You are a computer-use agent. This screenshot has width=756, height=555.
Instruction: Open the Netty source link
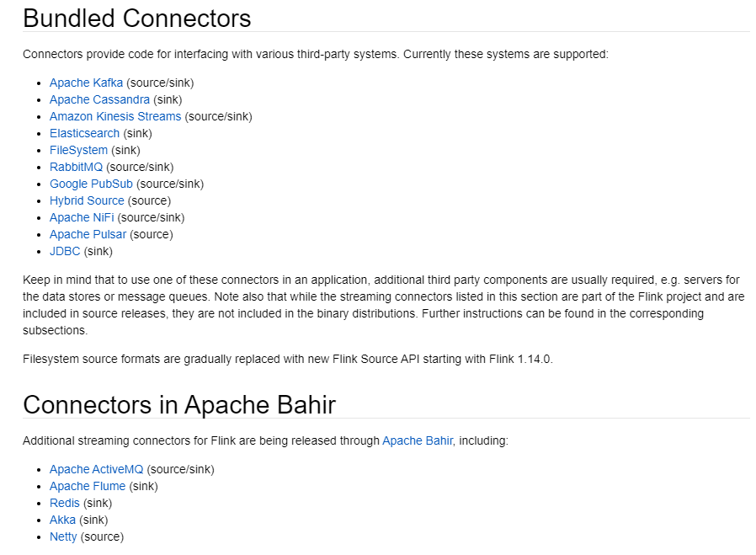63,537
